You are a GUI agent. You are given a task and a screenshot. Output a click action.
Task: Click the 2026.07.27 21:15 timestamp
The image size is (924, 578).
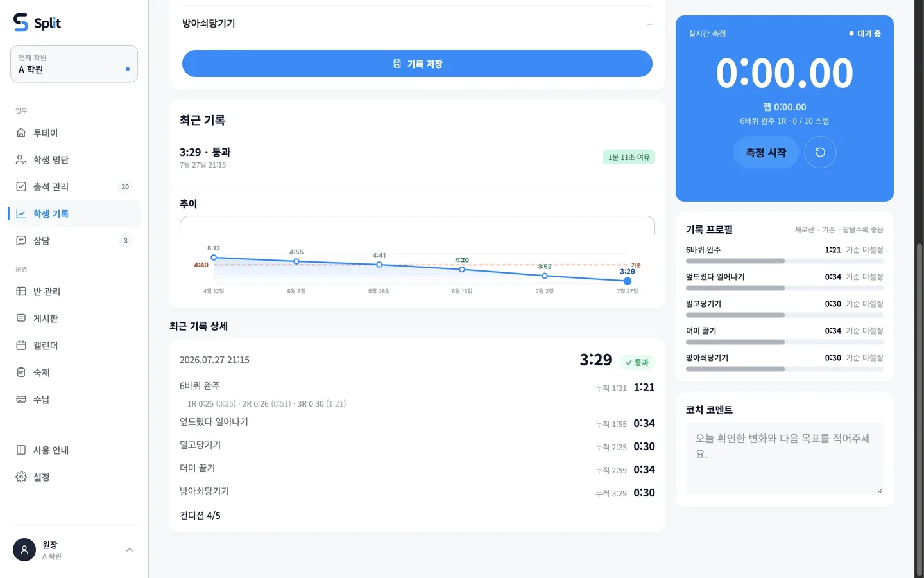tap(214, 360)
